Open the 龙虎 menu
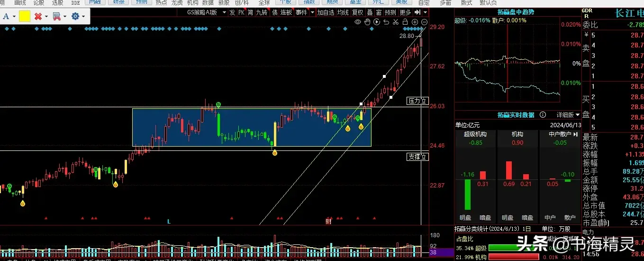This screenshot has width=644, height=261. 177,2
